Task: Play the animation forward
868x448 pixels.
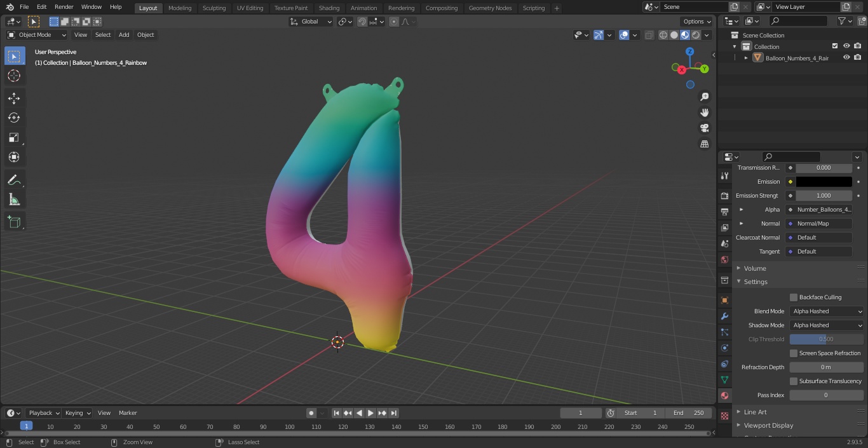Action: 370,413
